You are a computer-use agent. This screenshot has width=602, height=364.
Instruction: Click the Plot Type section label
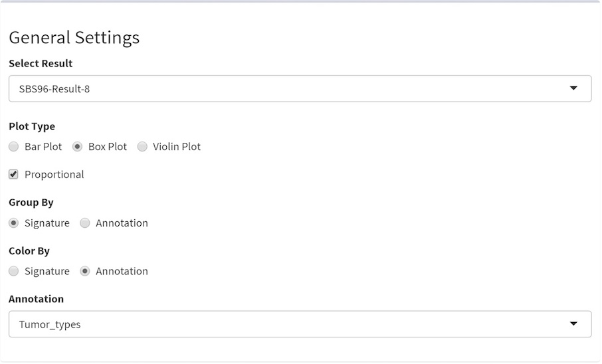(x=32, y=126)
